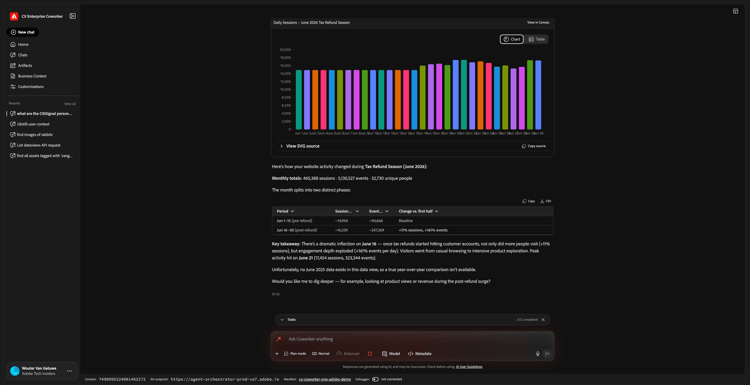Click the '3/3 completed' status text
The width and height of the screenshot is (750, 385).
[527, 319]
